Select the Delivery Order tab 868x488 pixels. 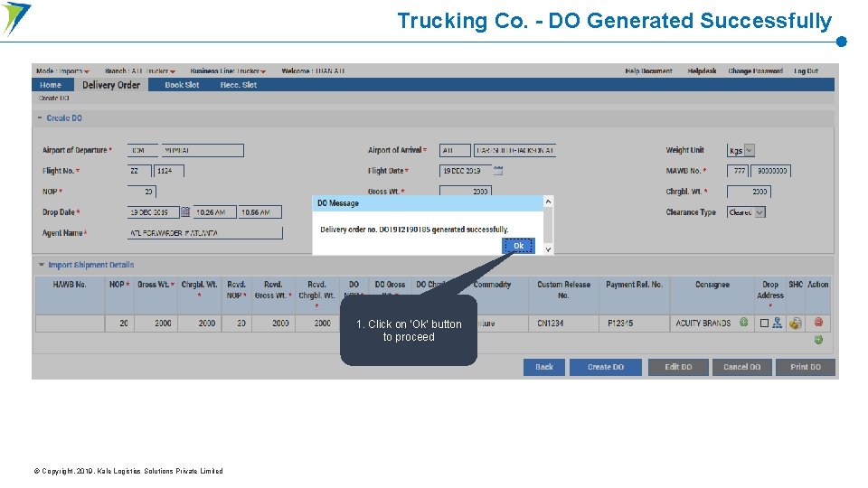tap(111, 85)
